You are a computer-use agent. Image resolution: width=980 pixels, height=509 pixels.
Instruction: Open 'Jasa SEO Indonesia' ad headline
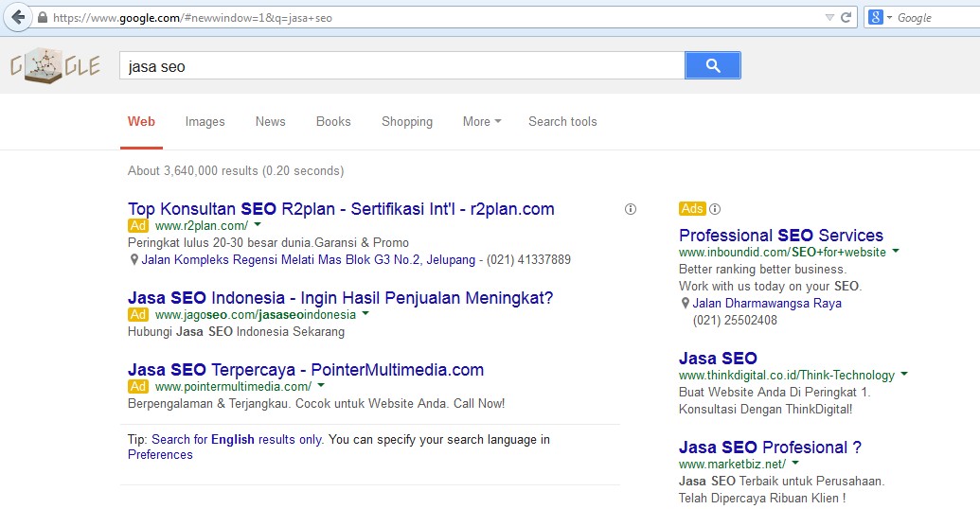pyautogui.click(x=340, y=298)
